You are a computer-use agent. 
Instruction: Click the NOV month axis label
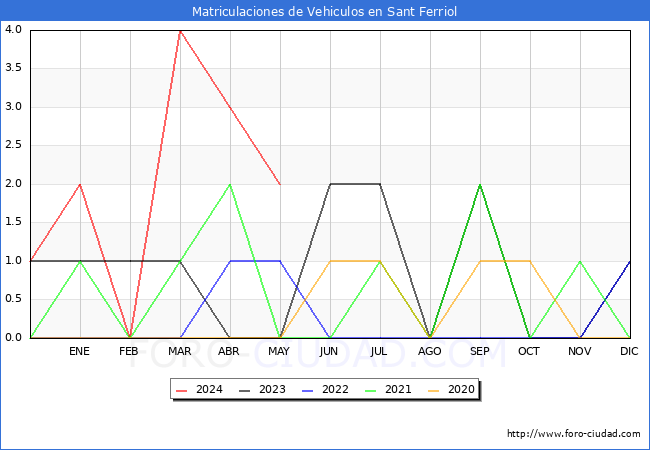coord(580,351)
